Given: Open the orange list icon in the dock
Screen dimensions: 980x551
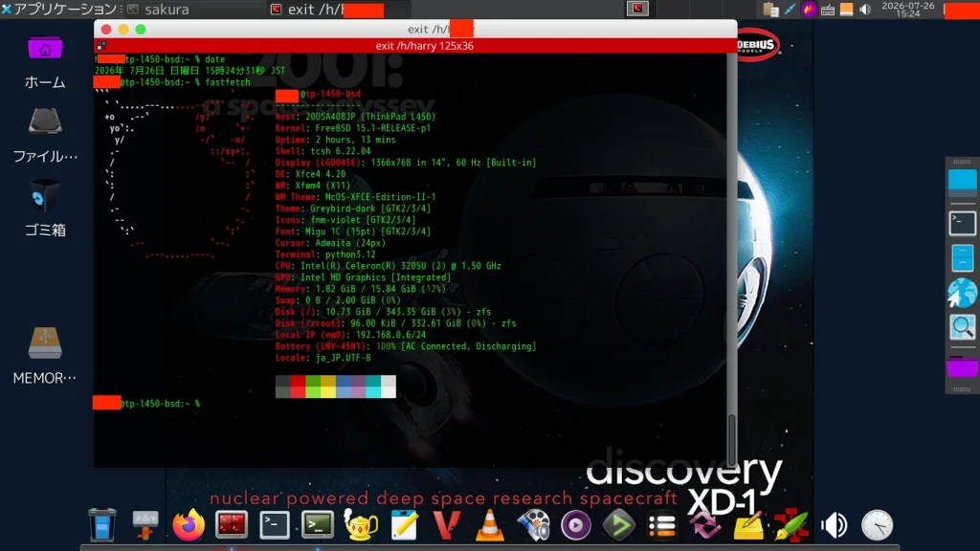Looking at the screenshot, I should 662,525.
